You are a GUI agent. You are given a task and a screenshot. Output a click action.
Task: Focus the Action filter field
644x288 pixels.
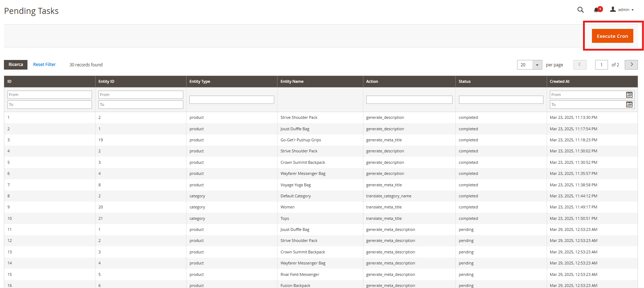[x=409, y=100]
